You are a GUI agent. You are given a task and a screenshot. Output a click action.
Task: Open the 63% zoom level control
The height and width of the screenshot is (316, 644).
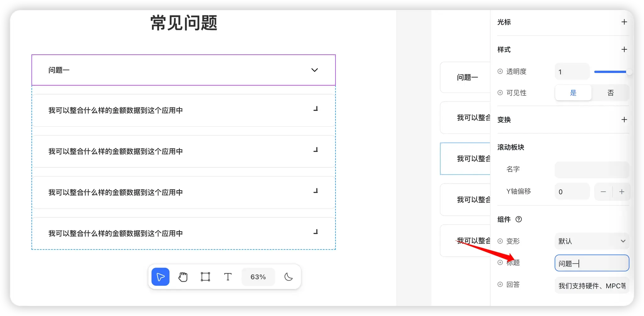[x=258, y=277]
